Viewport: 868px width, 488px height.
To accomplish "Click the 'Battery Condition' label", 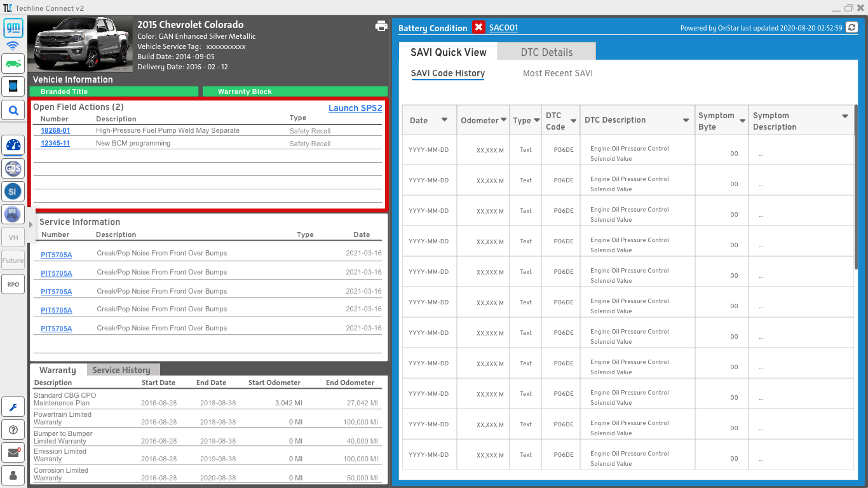I will point(433,28).
